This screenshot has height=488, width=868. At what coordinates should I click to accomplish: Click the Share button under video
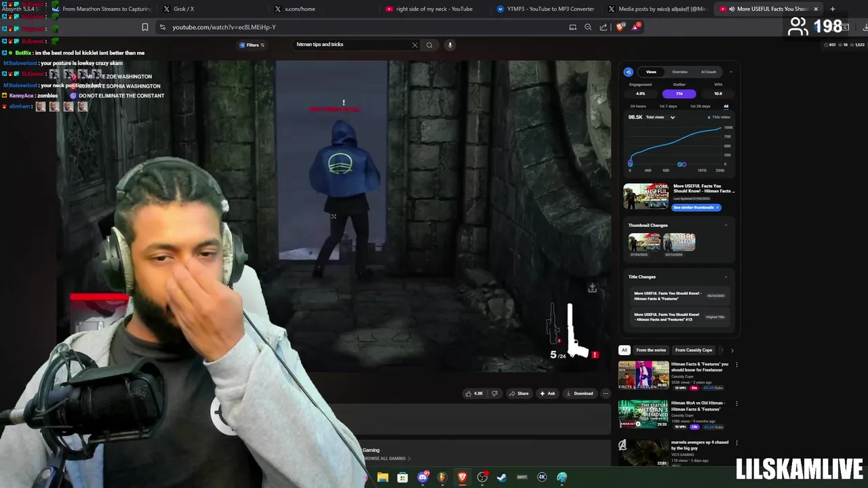(519, 393)
